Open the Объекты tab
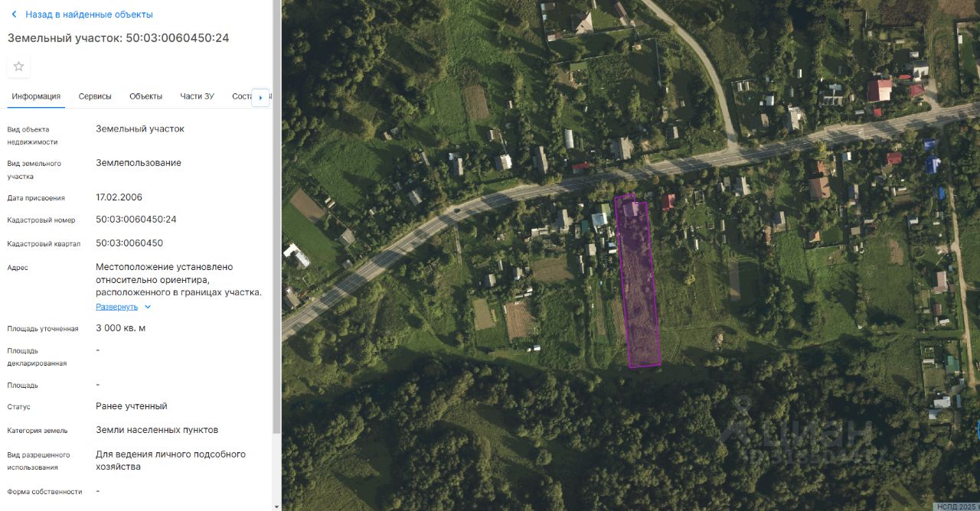Image resolution: width=980 pixels, height=511 pixels. (x=145, y=96)
